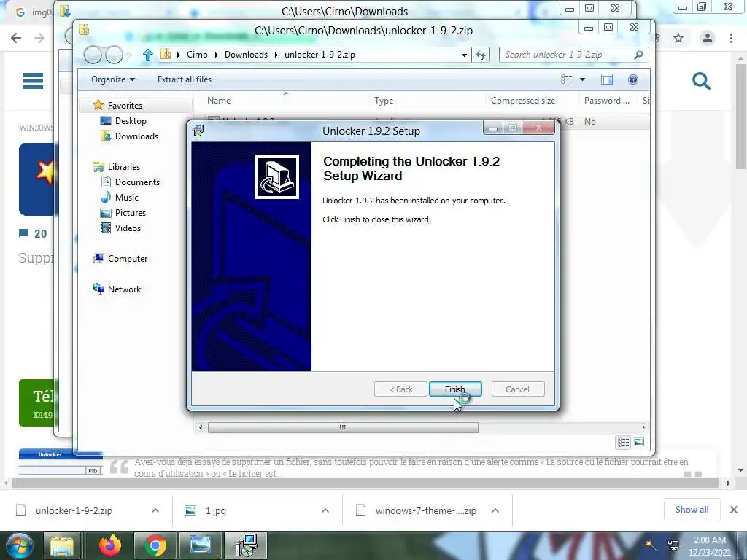
Task: Click the Unlocker setup title bar icon
Action: tap(198, 131)
